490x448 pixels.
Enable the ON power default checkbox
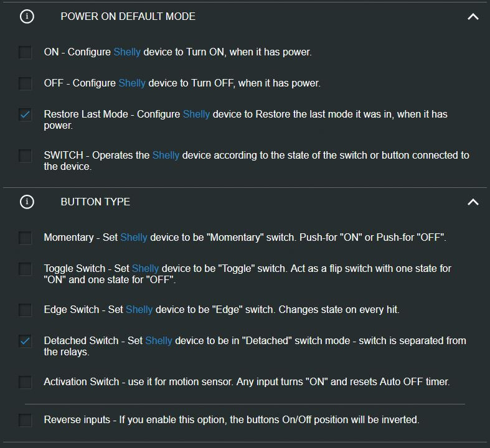25,52
